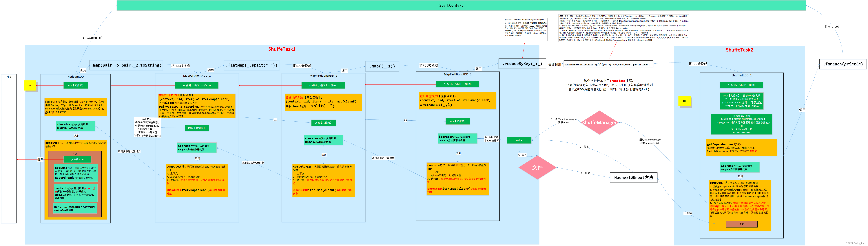Click the combineByKeyWithClassTag box
Image resolution: width=868 pixels, height=246 pixels.
(x=608, y=64)
